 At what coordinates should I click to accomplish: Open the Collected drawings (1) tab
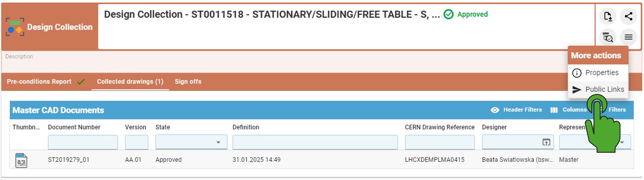130,81
